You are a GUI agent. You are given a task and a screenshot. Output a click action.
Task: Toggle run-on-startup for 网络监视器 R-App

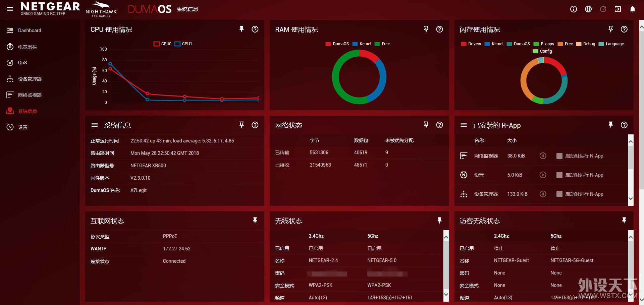click(x=559, y=156)
